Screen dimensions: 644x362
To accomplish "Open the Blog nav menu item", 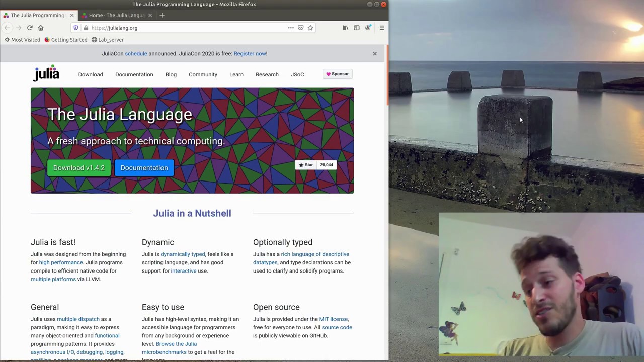I will 171,74.
